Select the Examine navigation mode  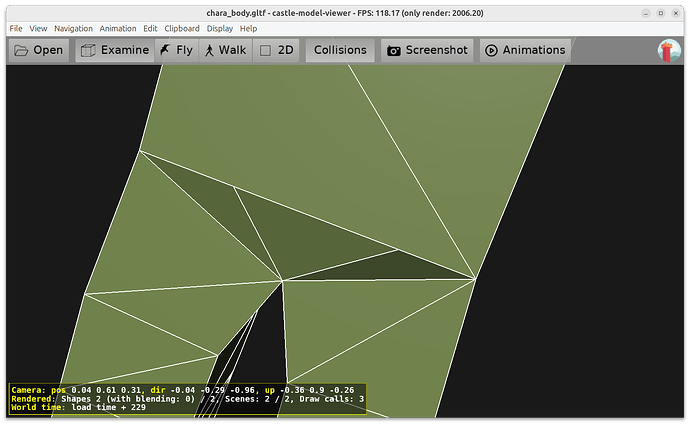pyautogui.click(x=113, y=50)
